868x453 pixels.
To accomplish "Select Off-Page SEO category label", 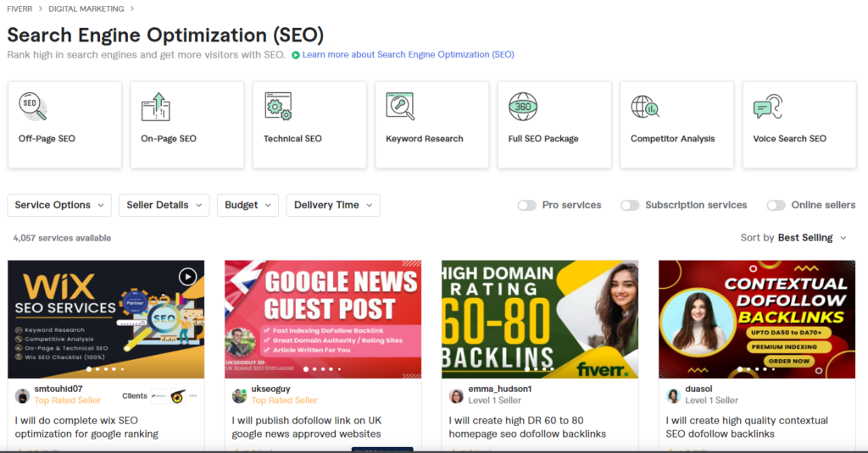I will tap(47, 139).
